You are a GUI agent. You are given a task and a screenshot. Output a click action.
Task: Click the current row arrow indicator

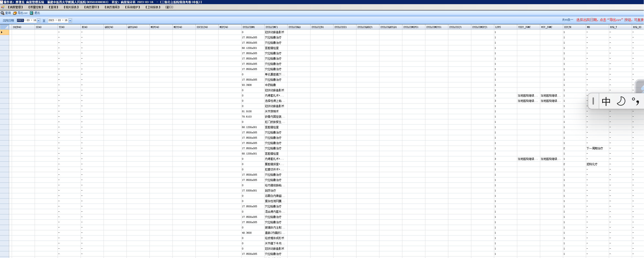[x=2, y=32]
